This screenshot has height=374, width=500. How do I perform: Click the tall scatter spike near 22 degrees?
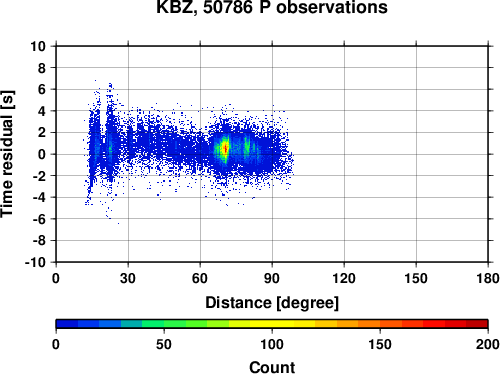coord(110,133)
